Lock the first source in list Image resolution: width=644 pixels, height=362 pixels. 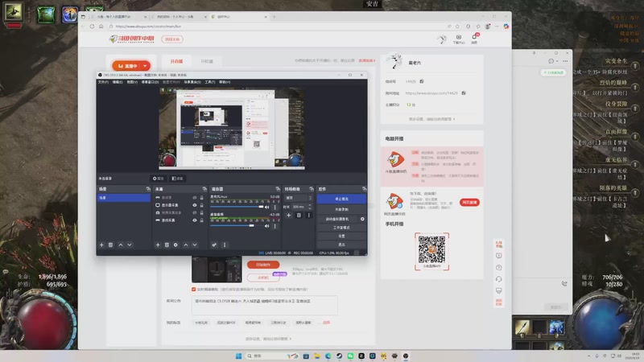tap(202, 197)
